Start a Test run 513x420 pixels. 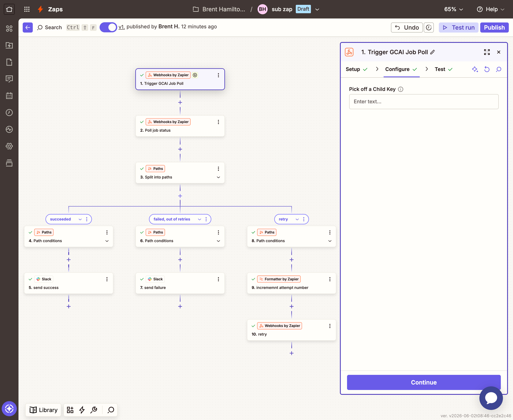coord(459,27)
